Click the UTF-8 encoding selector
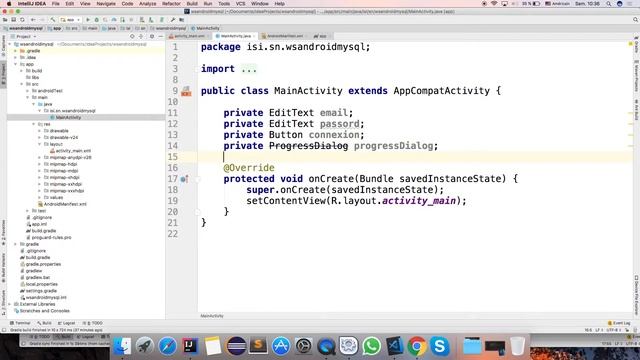Screen dimensions: 640x360 pyautogui.click(x=613, y=330)
